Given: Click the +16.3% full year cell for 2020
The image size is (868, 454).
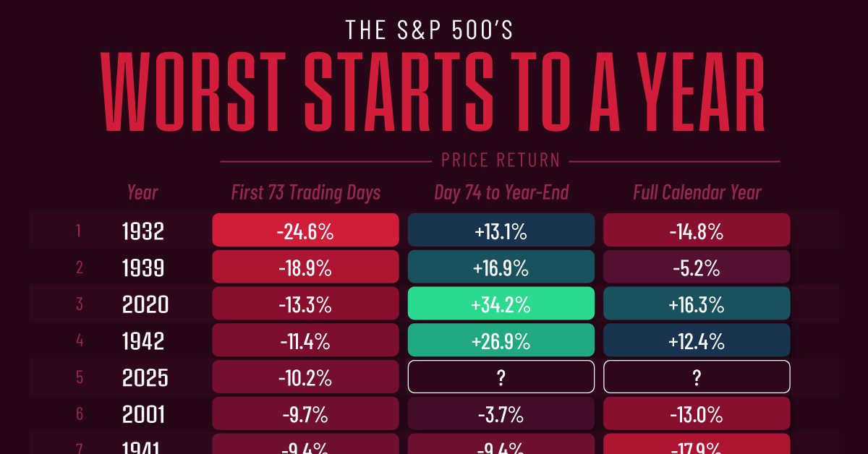Looking at the screenshot, I should click(697, 304).
